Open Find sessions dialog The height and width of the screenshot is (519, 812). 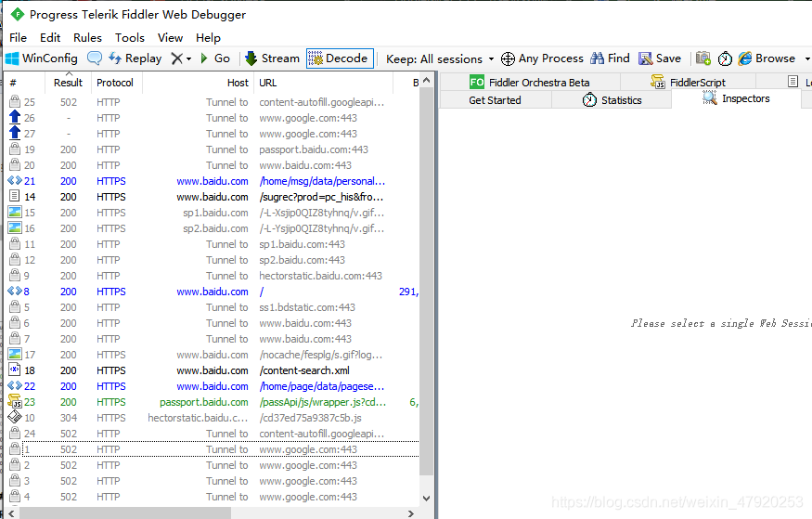tap(610, 58)
